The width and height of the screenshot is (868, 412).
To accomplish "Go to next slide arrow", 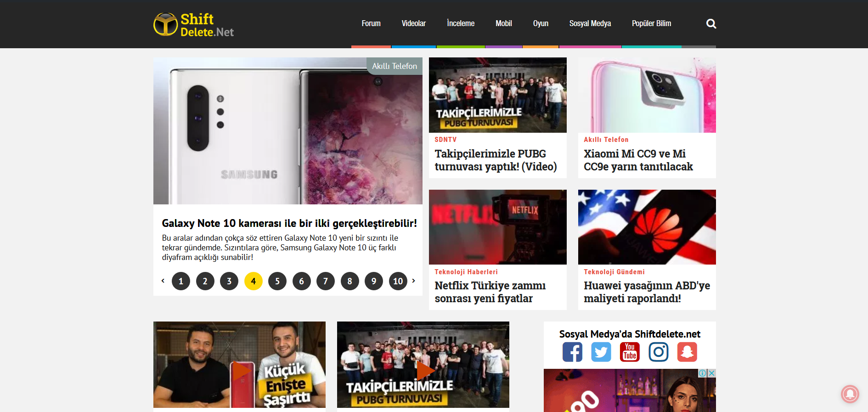I will (413, 281).
